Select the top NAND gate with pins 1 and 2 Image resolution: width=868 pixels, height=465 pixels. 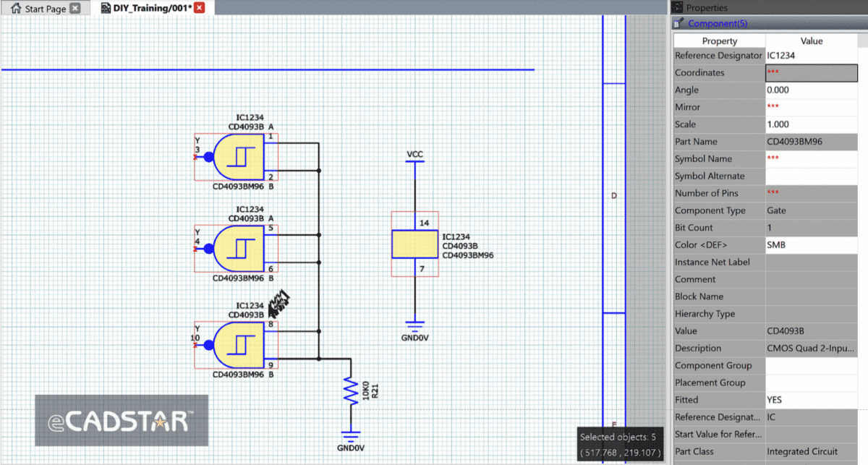tap(239, 157)
